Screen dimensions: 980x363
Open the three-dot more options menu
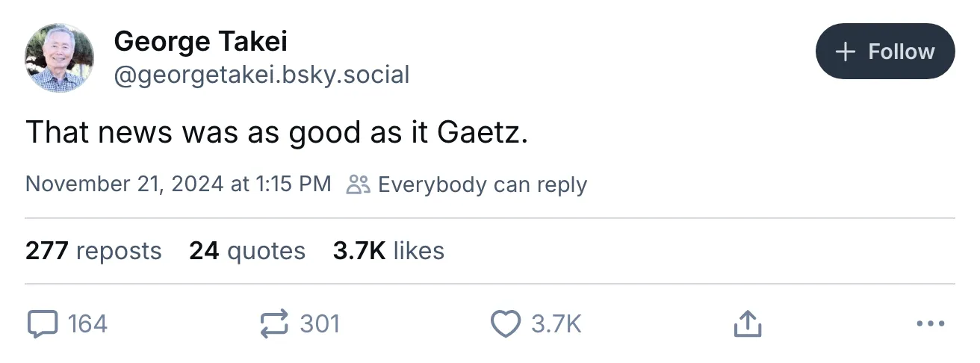[930, 324]
